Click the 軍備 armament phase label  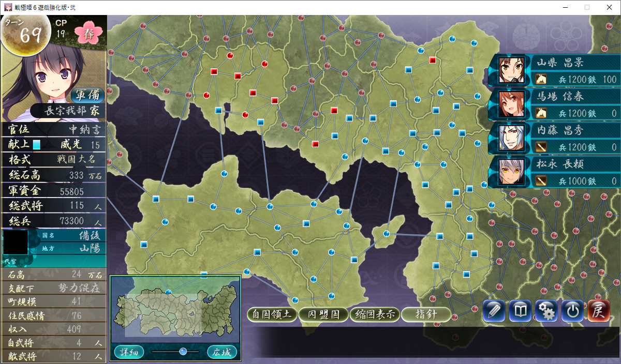coord(87,96)
